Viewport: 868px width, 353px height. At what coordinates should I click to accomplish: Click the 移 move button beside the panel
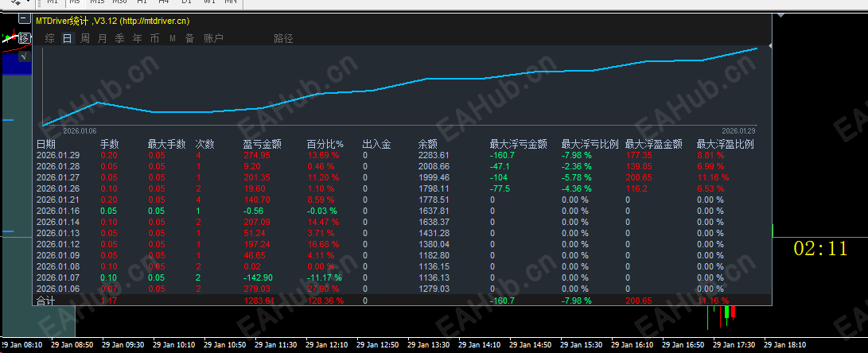pos(25,37)
